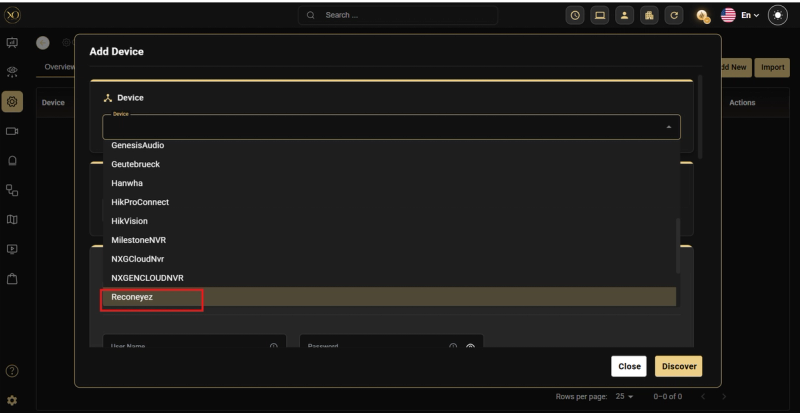Collapse the Device dropdown arrow

pos(668,127)
